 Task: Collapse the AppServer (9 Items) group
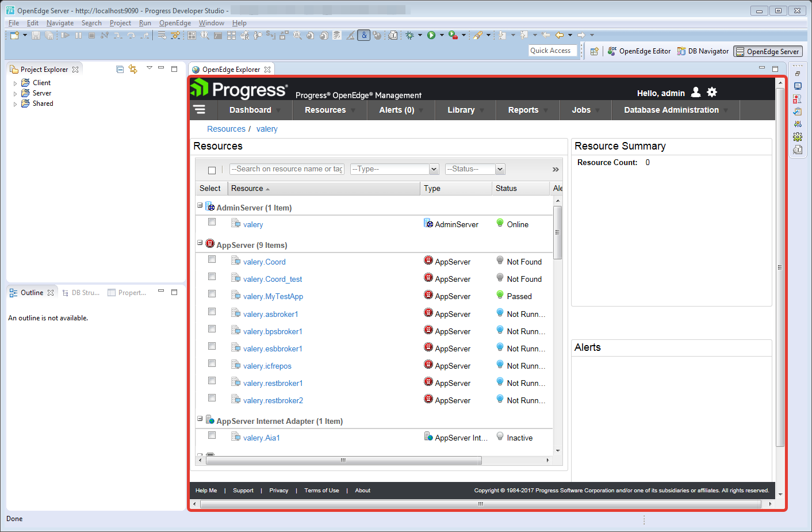pyautogui.click(x=200, y=243)
